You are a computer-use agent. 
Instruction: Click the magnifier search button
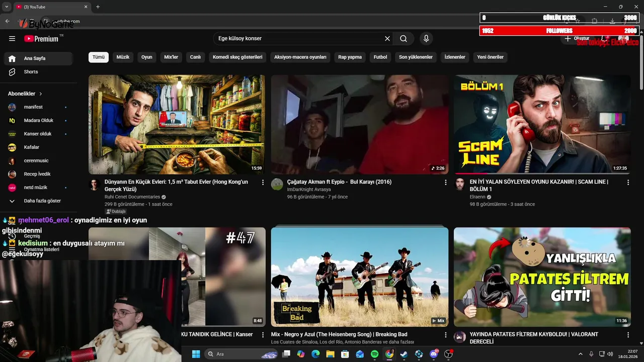[x=404, y=38]
